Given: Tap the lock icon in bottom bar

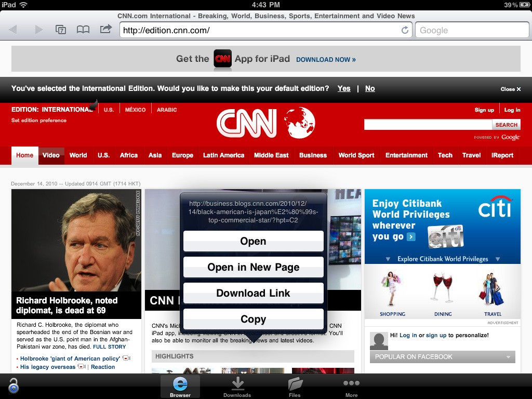Looking at the screenshot, I should (x=14, y=386).
